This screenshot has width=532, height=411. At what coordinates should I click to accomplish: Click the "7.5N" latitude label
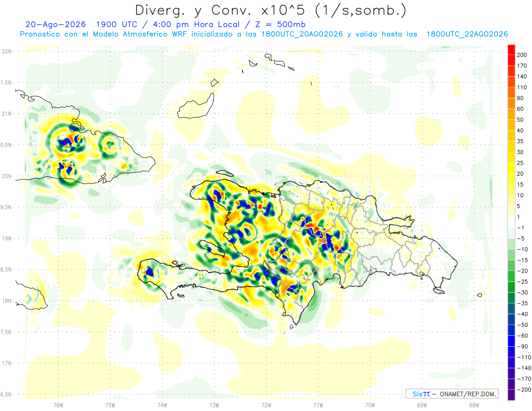pyautogui.click(x=7, y=332)
